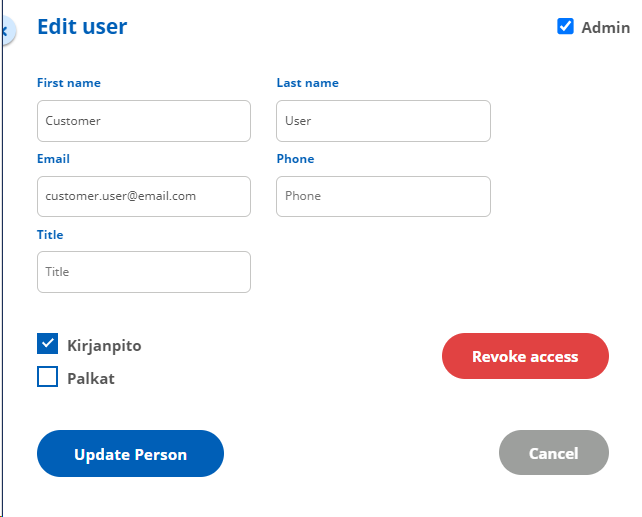Click the back arrow icon beside Edit user
The height and width of the screenshot is (517, 642).
(x=7, y=31)
